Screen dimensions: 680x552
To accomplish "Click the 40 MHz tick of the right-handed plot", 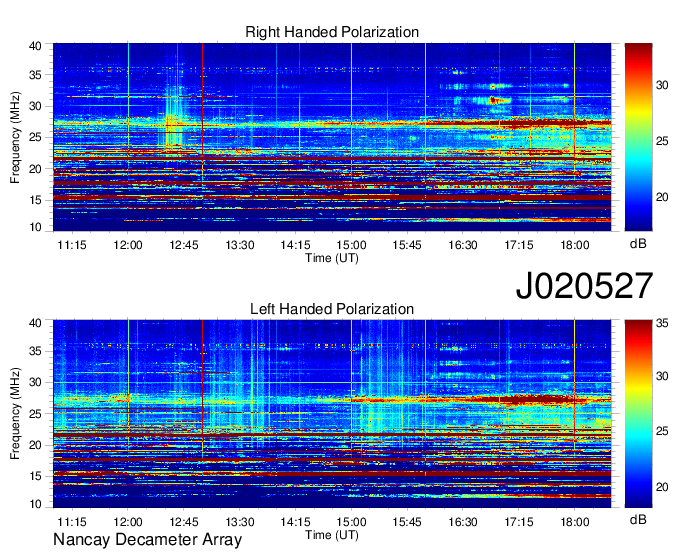I will 35,46.
